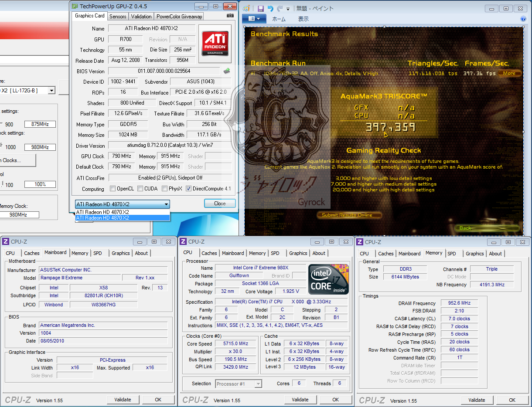Click the 100% value field in the overclock window
The image size is (532, 407).
[x=40, y=184]
